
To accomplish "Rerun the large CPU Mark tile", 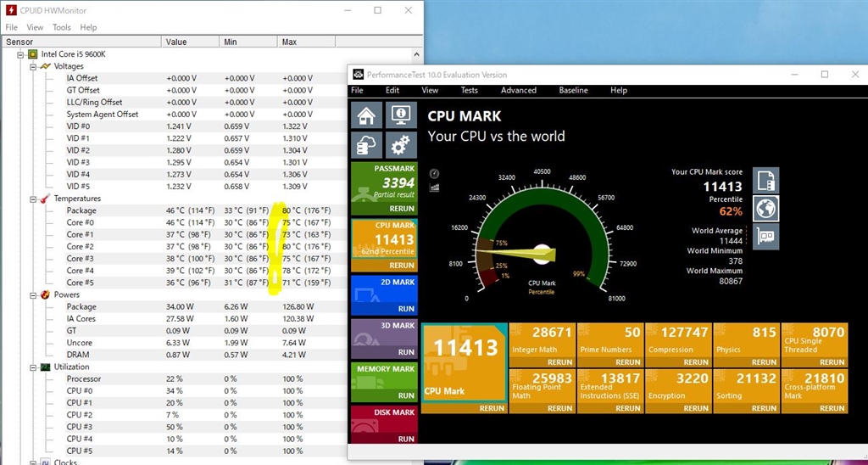I will pyautogui.click(x=492, y=408).
